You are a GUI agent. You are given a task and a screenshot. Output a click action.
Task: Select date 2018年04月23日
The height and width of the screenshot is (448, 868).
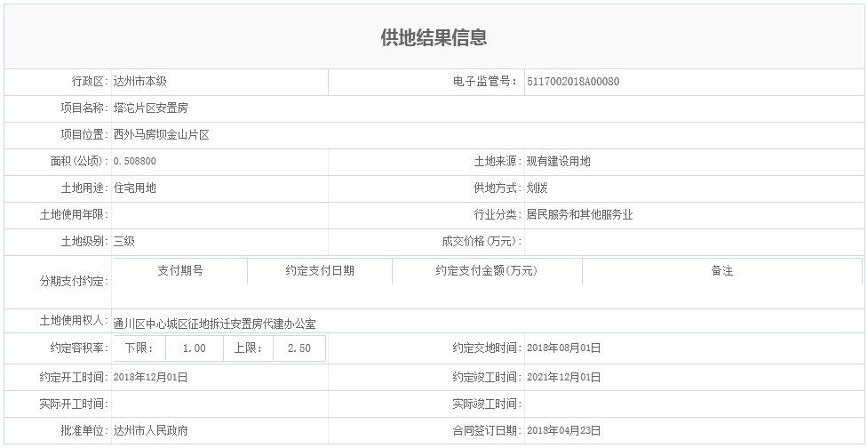563,430
